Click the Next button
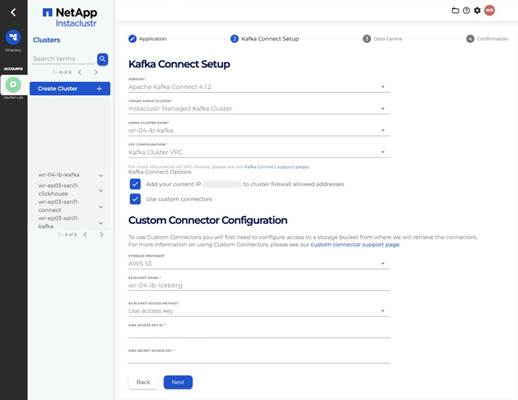518x400 pixels. (178, 382)
